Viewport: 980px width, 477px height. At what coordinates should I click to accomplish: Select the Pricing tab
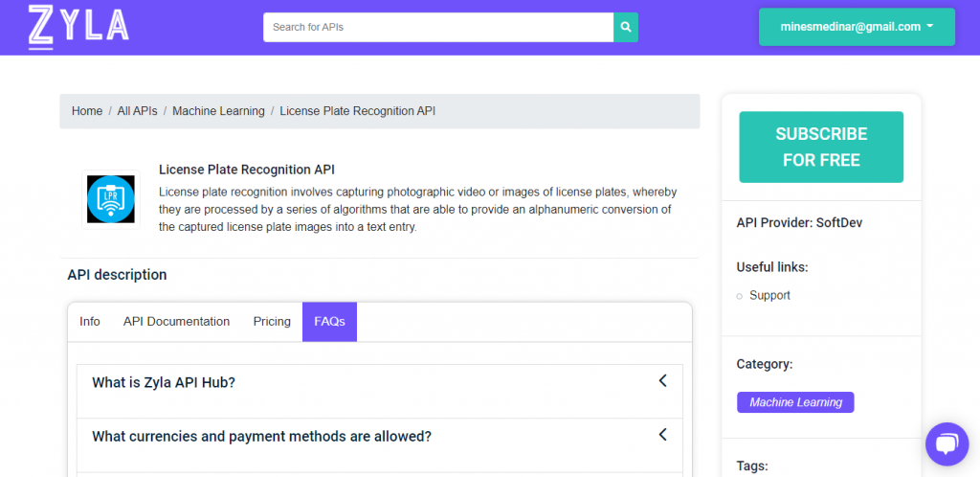click(272, 321)
